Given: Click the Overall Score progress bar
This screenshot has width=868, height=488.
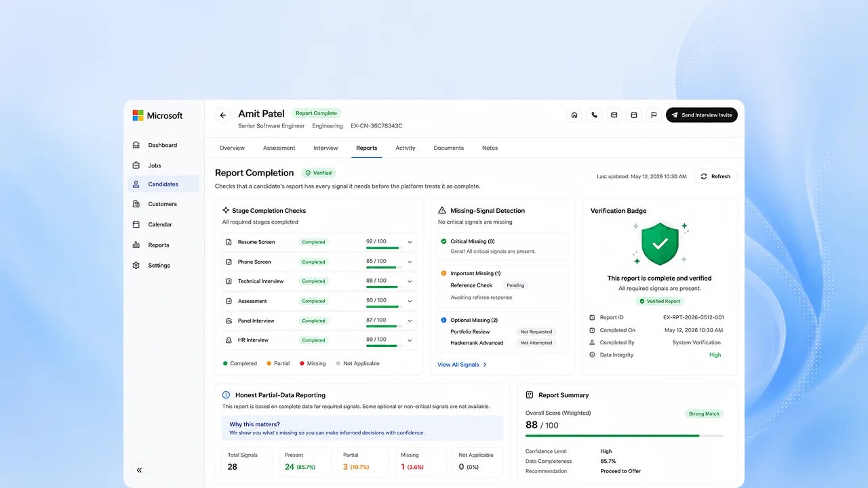Looking at the screenshot, I should (x=624, y=436).
